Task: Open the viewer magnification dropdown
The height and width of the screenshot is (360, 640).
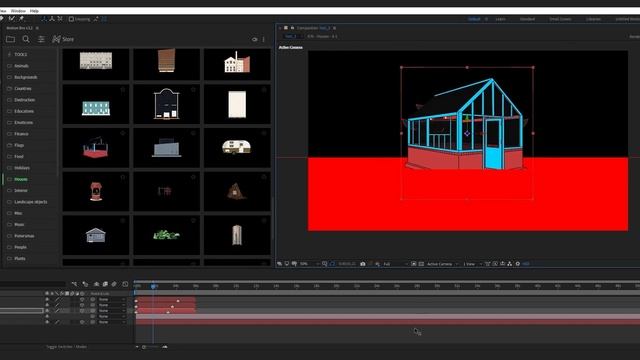Action: click(309, 264)
